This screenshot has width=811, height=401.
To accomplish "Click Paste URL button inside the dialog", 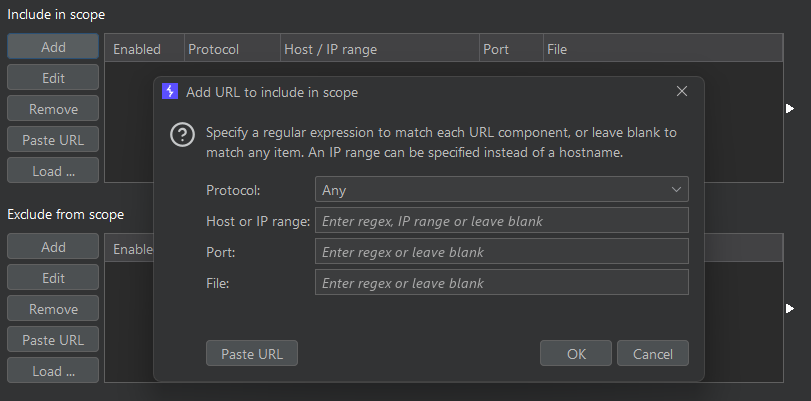I will tap(252, 353).
